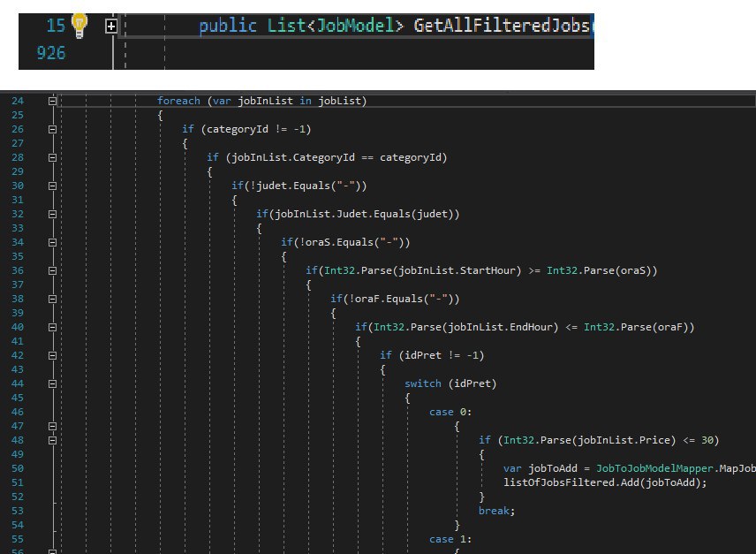
Task: Click line number 24 in the gutter
Action: (18, 101)
